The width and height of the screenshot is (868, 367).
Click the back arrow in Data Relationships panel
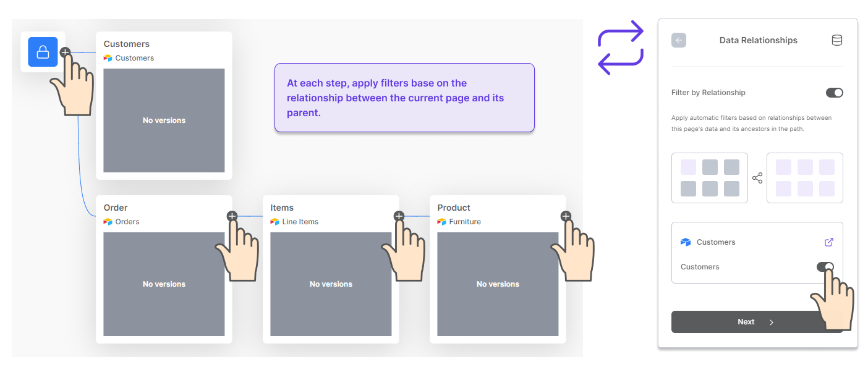679,40
